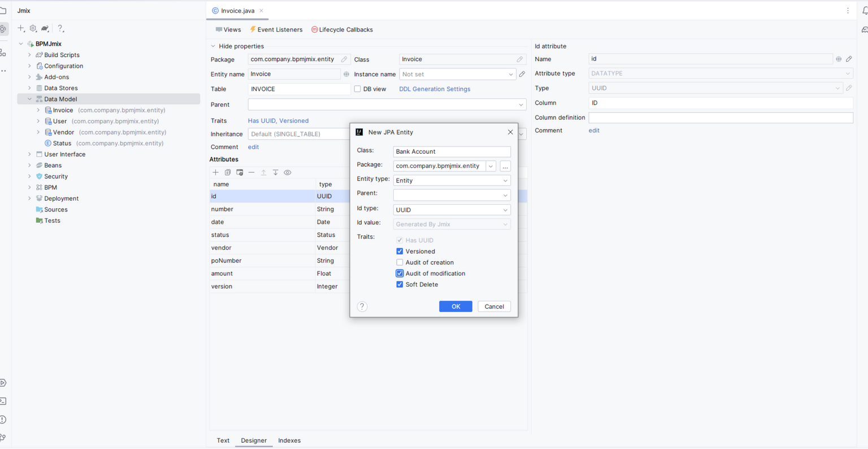Click the Column definition input field
The image size is (868, 449).
721,118
